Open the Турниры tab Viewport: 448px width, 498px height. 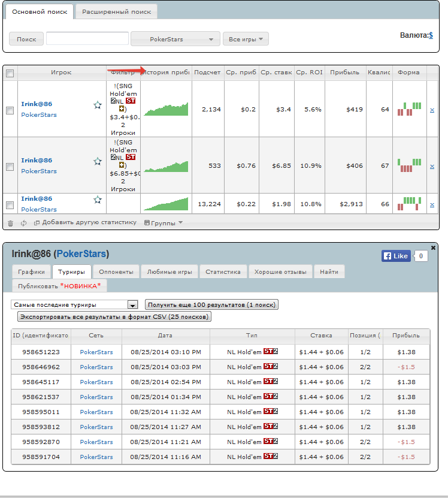coord(71,272)
